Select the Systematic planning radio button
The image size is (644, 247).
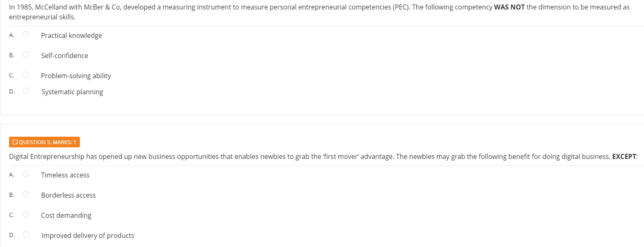tap(26, 91)
